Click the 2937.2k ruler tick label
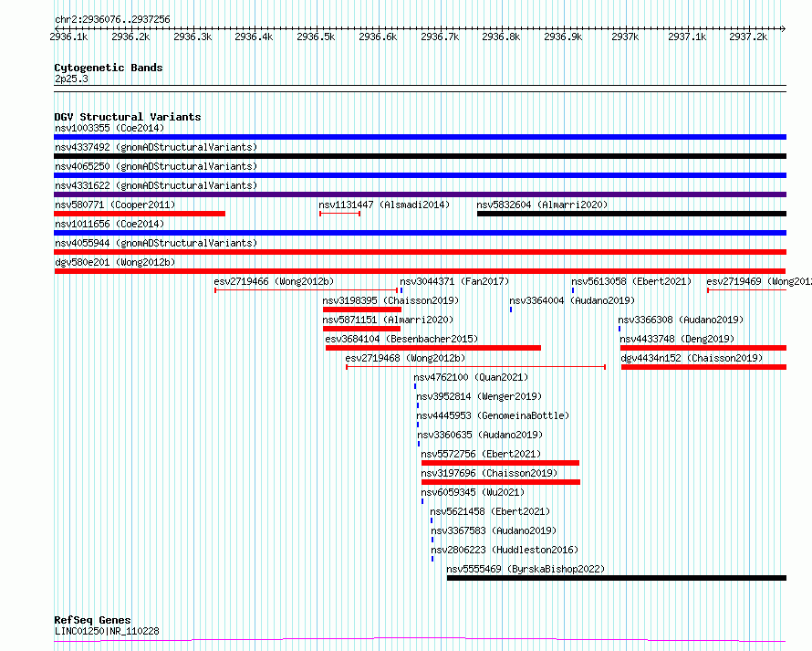The image size is (812, 651). coord(748,37)
